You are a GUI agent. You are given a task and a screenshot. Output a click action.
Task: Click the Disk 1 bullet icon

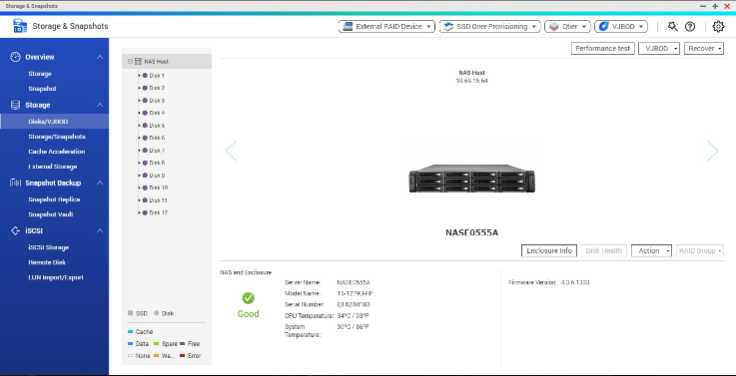point(145,76)
